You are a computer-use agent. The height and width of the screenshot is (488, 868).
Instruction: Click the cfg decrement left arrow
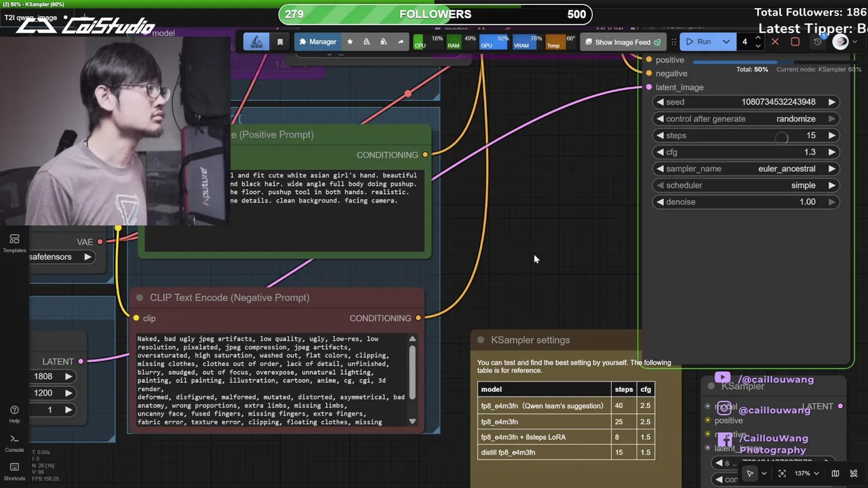(x=660, y=152)
